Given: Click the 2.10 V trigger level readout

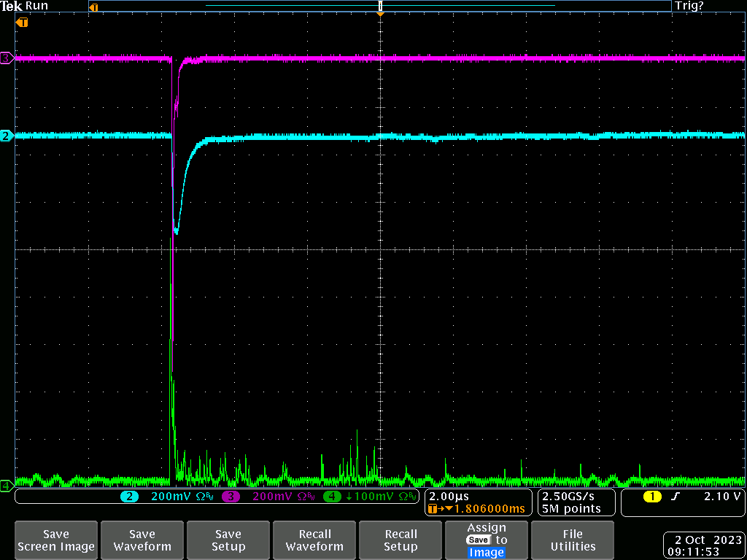Looking at the screenshot, I should click(x=721, y=497).
